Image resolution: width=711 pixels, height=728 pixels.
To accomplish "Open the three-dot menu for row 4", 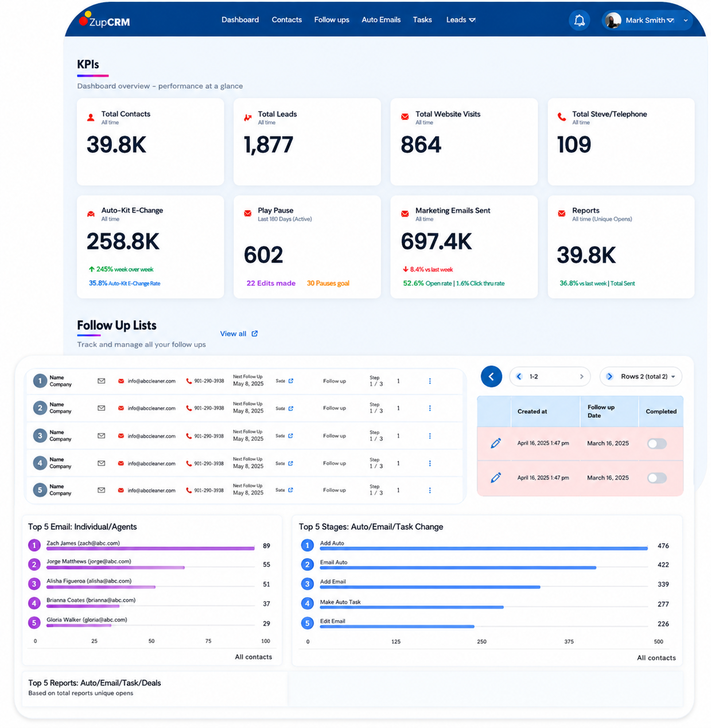I will (430, 464).
